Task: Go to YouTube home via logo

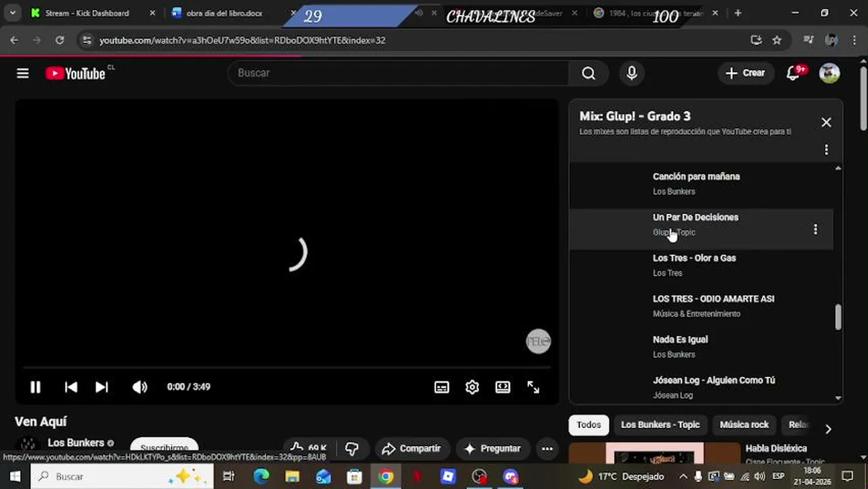Action: 75,73
